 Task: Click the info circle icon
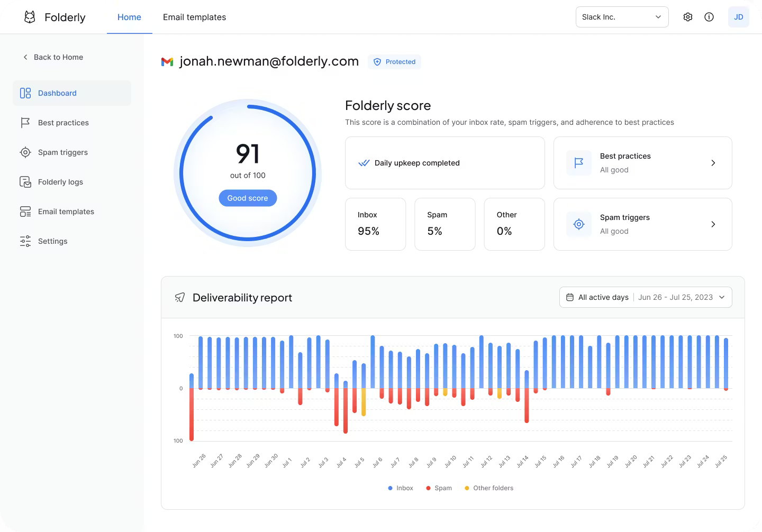pos(709,17)
